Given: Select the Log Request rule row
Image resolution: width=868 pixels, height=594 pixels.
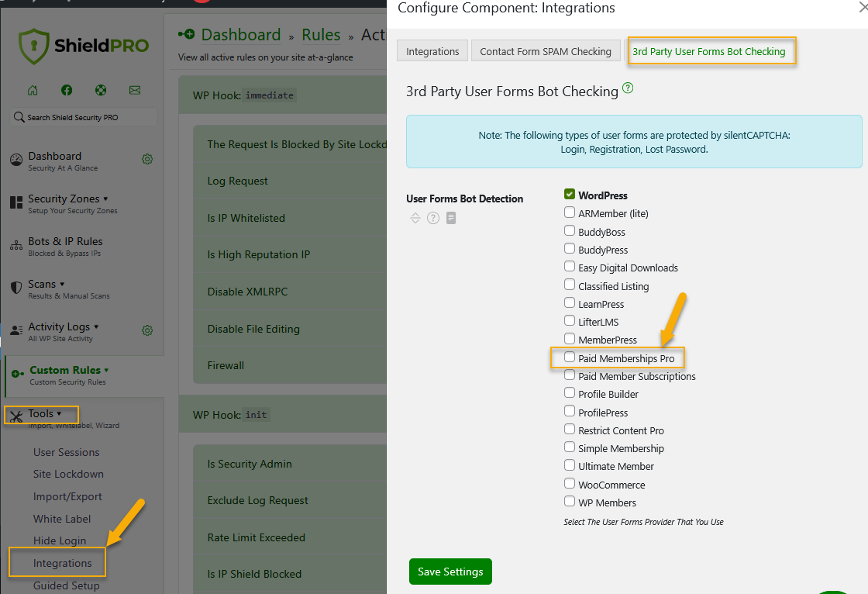Looking at the screenshot, I should coord(290,181).
